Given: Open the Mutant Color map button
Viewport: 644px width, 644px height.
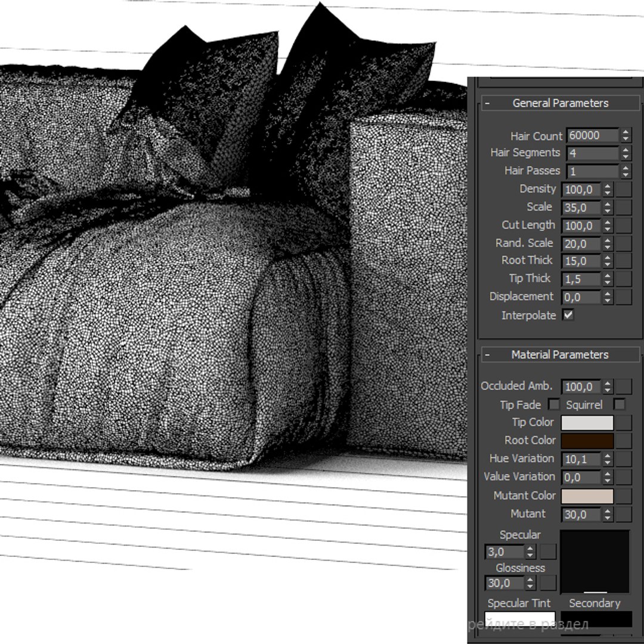Looking at the screenshot, I should tap(624, 496).
